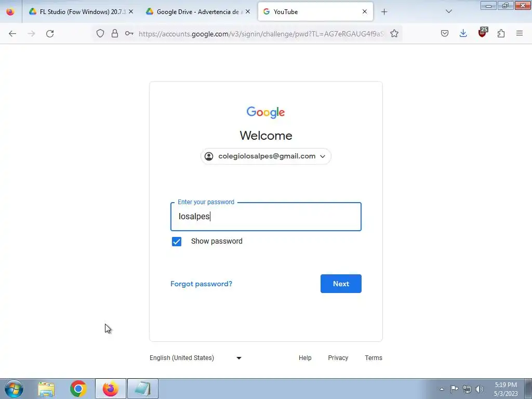Open the uBlock Origin extension icon
This screenshot has height=399, width=532.
[x=483, y=33]
